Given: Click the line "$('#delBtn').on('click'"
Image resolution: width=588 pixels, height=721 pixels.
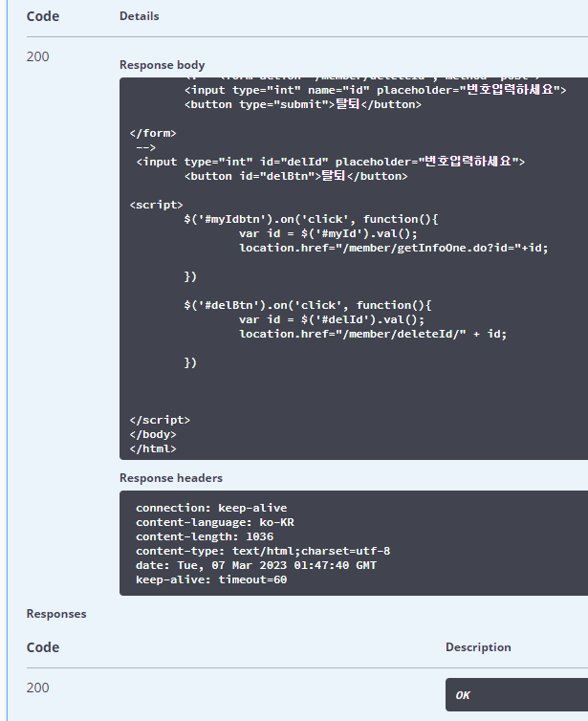Looking at the screenshot, I should click(x=308, y=305).
